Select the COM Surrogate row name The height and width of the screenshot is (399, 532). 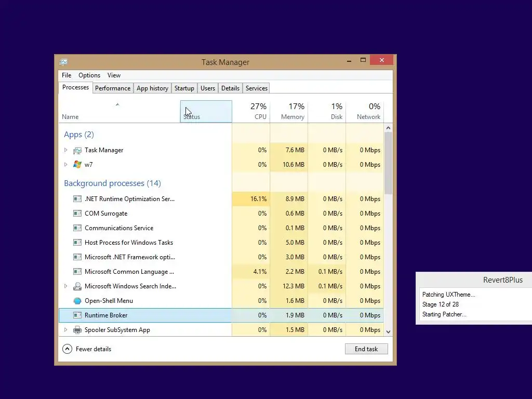[x=106, y=214]
